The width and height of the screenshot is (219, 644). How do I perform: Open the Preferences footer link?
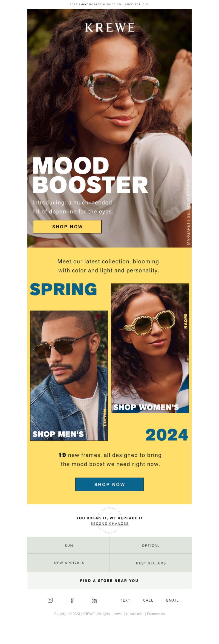click(x=156, y=614)
